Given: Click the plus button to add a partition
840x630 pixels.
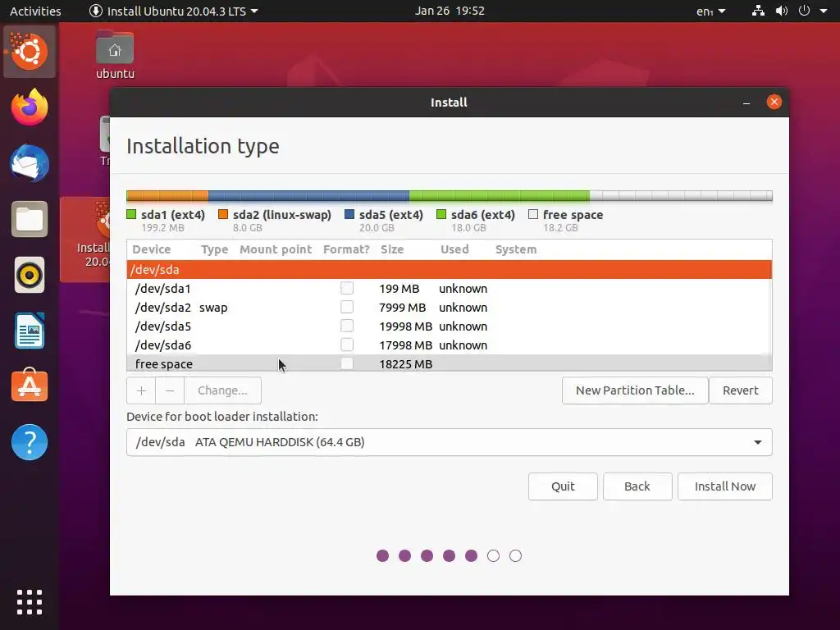Looking at the screenshot, I should 141,390.
